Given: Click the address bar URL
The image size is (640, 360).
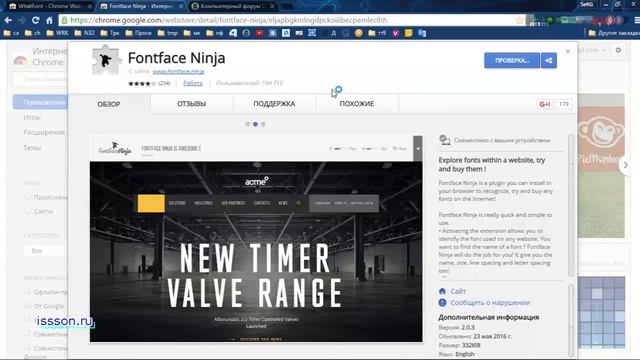Looking at the screenshot, I should tap(229, 20).
